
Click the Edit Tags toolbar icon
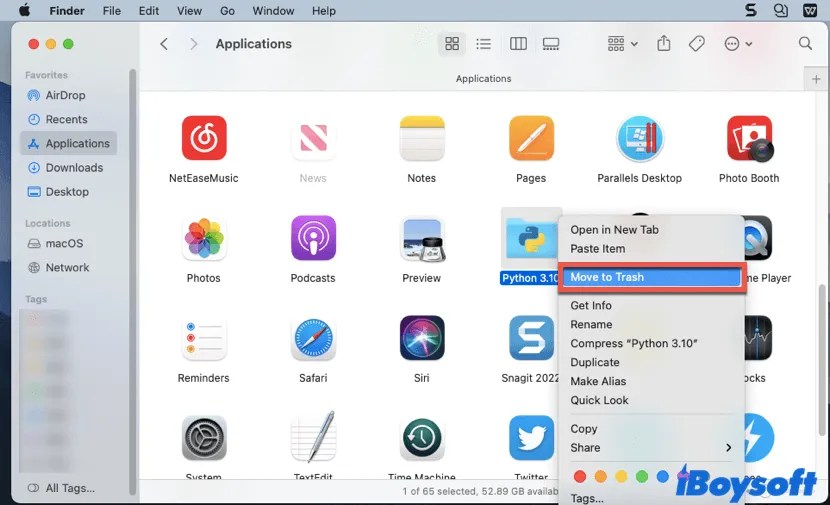[x=697, y=44]
